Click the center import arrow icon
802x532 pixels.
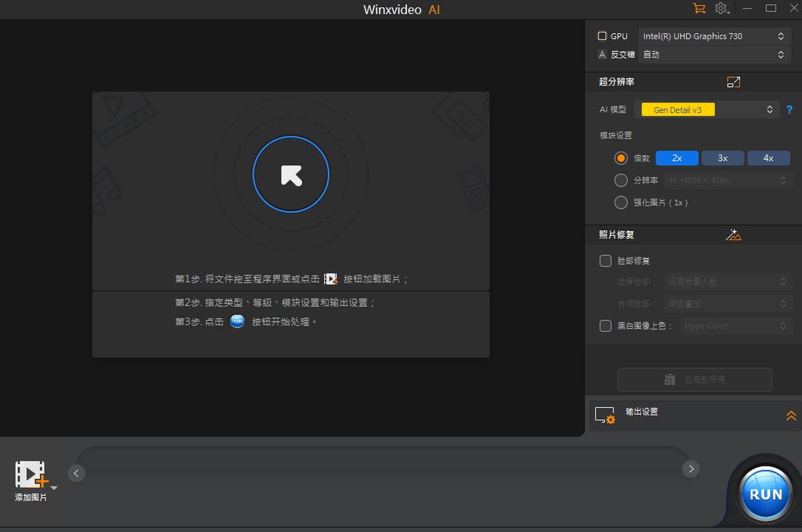pos(291,173)
